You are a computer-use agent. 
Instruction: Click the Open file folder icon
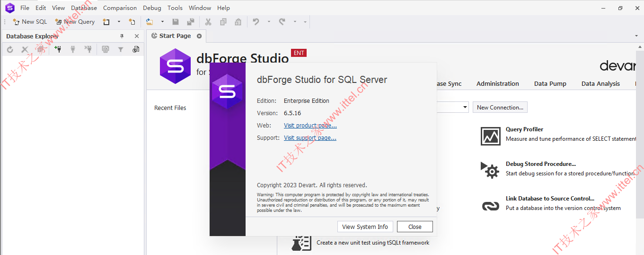click(150, 22)
